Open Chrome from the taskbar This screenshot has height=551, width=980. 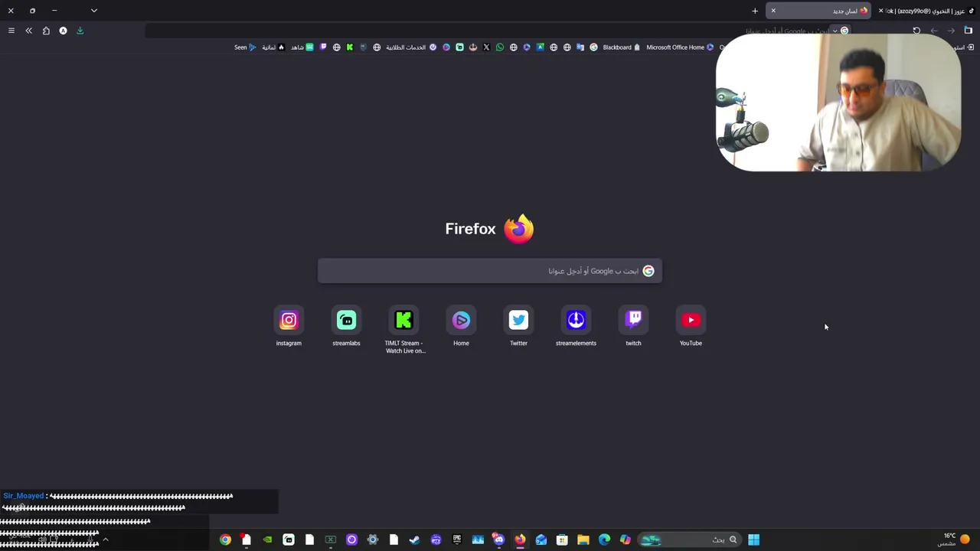[225, 540]
